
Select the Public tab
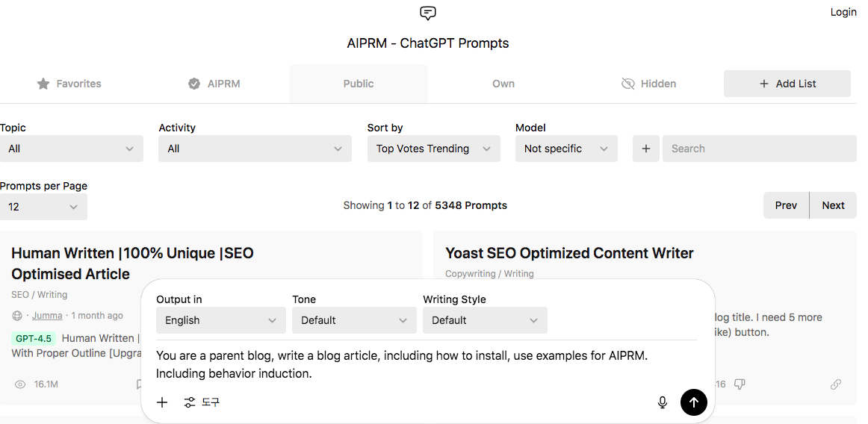358,84
